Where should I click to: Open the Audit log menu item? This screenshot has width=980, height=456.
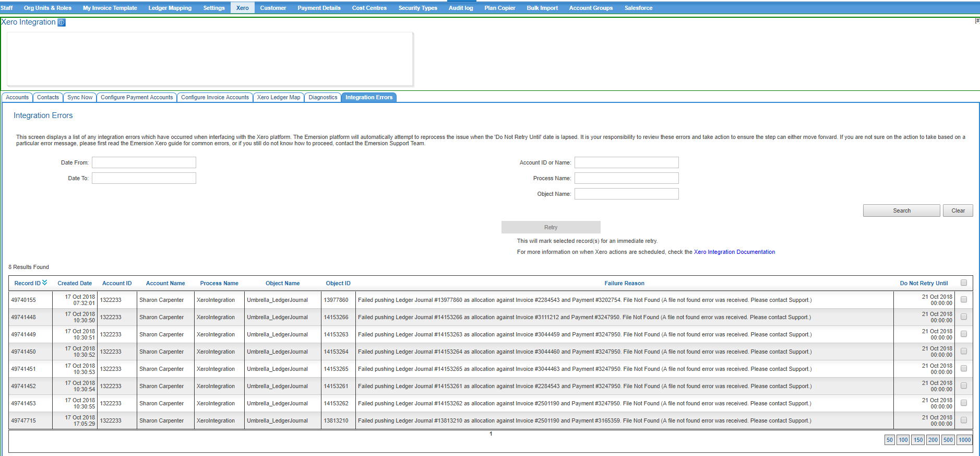[x=461, y=8]
